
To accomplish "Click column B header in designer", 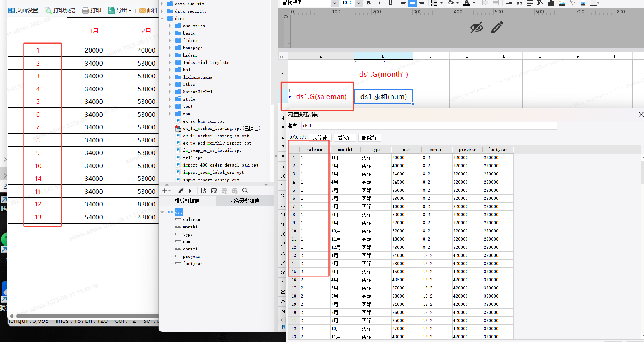I will [383, 56].
